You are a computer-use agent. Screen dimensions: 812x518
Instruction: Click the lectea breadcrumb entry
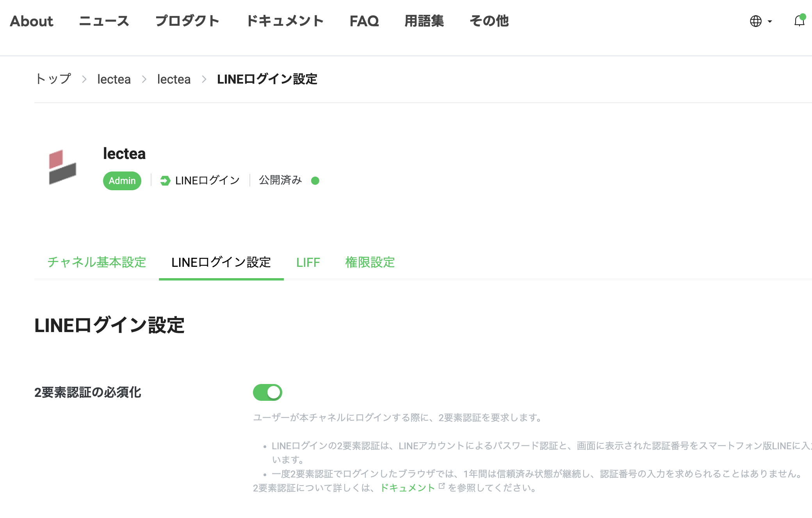pyautogui.click(x=114, y=79)
